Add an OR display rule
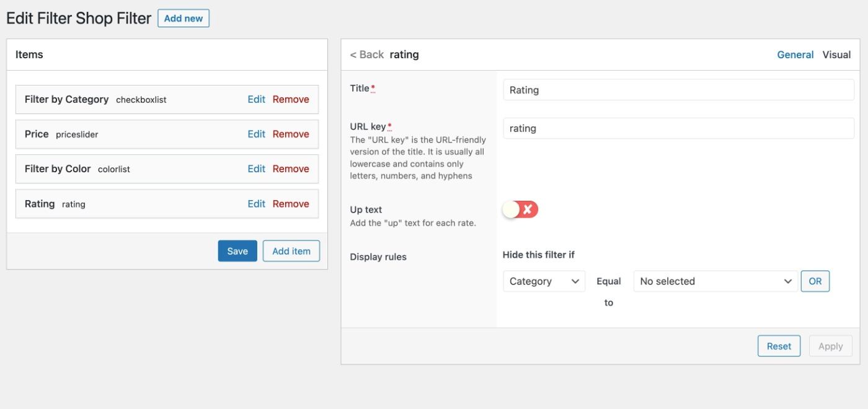Viewport: 868px width, 409px height. coord(815,281)
